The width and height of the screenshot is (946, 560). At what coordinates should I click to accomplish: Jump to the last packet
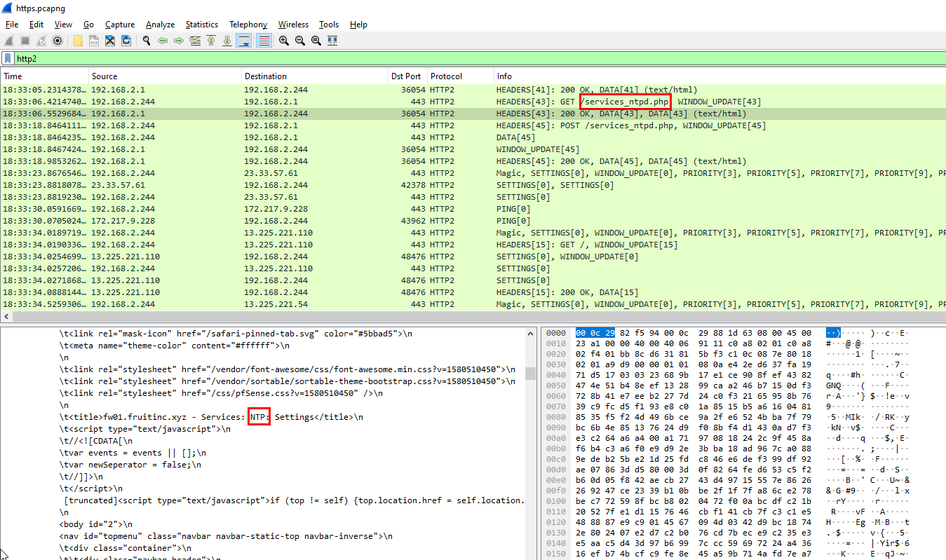pyautogui.click(x=227, y=41)
